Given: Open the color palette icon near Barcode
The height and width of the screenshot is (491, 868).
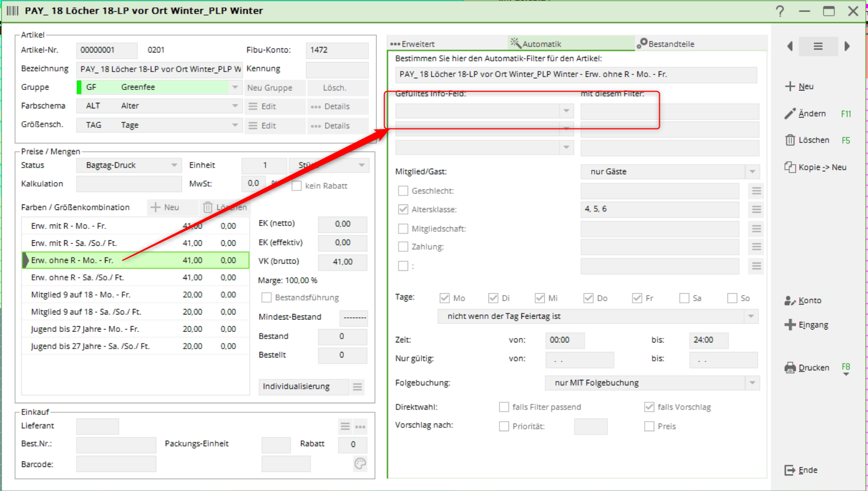Looking at the screenshot, I should [360, 464].
